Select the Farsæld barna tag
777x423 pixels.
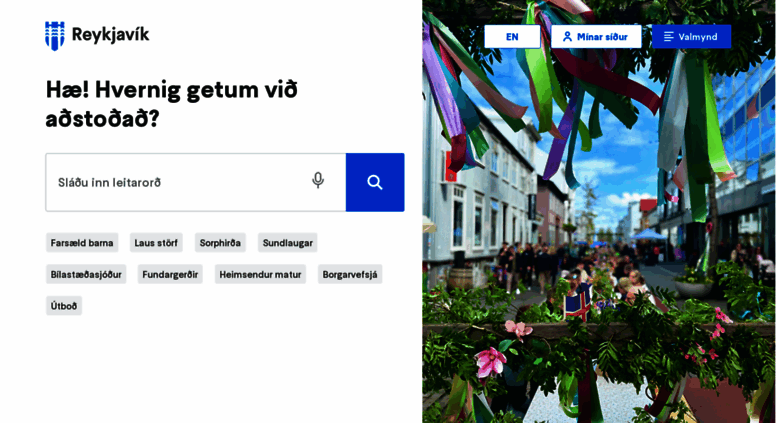pyautogui.click(x=82, y=243)
